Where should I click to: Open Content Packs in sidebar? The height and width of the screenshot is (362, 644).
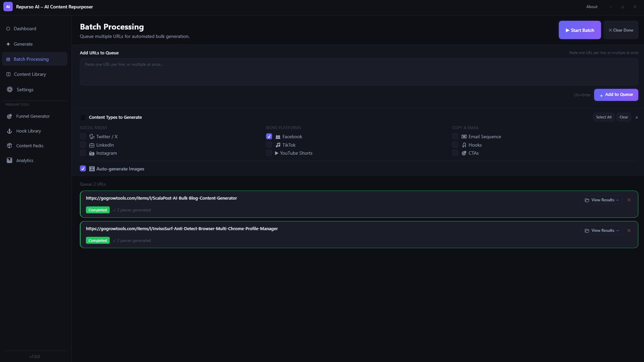click(x=35, y=146)
